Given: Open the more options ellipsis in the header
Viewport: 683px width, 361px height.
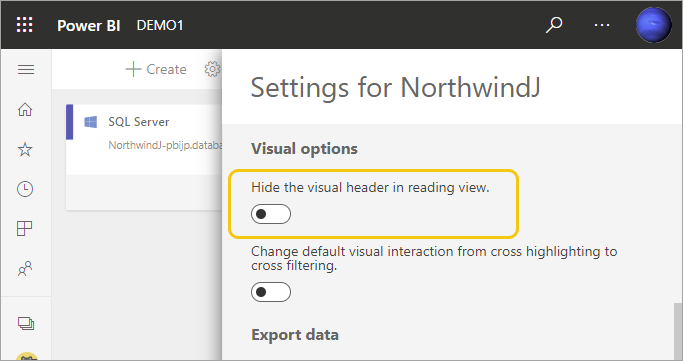Looking at the screenshot, I should (x=602, y=25).
